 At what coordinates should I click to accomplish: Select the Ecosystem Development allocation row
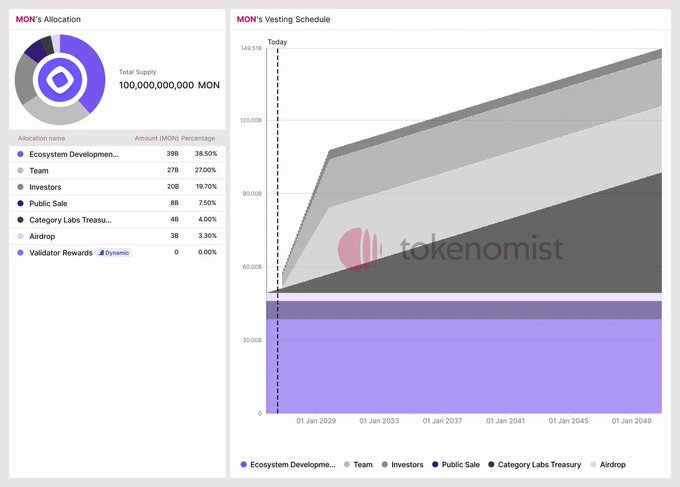pyautogui.click(x=117, y=154)
